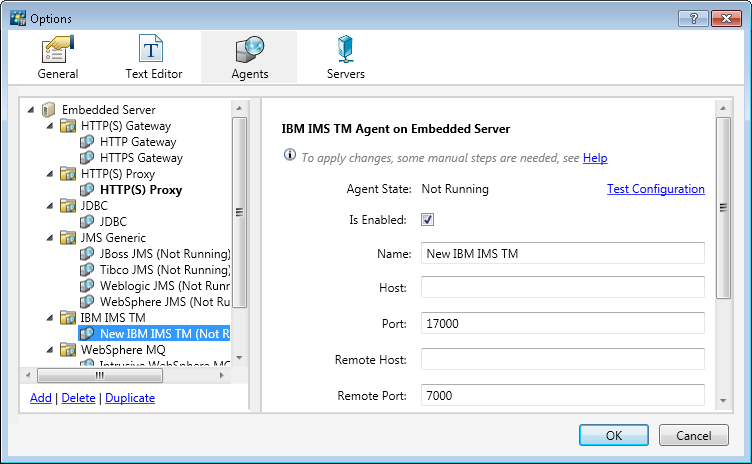Click the tree's horizontal scrollbar thumb

click(x=100, y=377)
